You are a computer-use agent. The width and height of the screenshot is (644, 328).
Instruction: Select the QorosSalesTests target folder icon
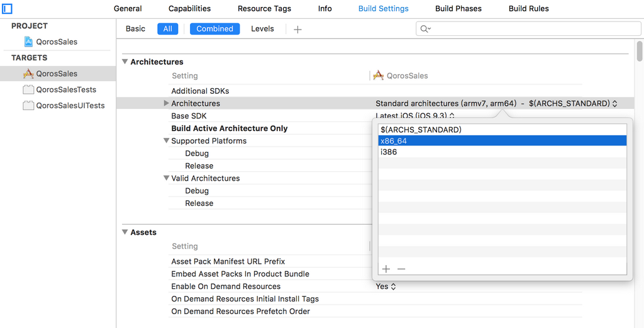click(x=28, y=89)
